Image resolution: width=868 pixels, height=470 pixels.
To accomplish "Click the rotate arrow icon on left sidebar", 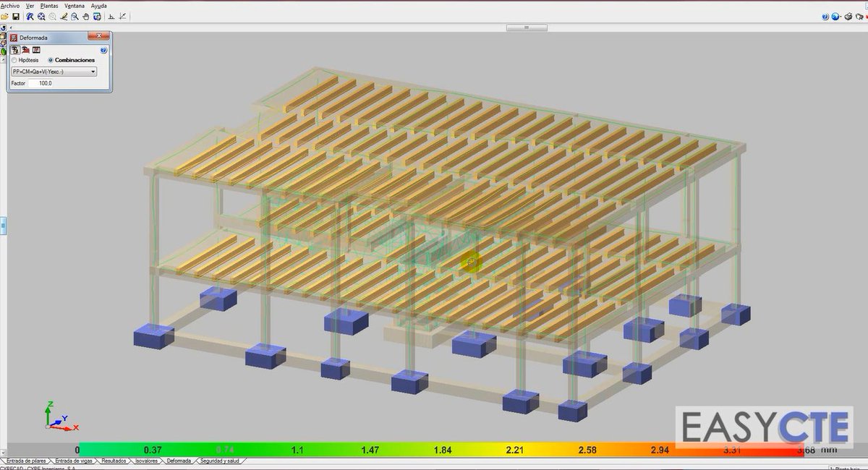I will [x=3, y=28].
